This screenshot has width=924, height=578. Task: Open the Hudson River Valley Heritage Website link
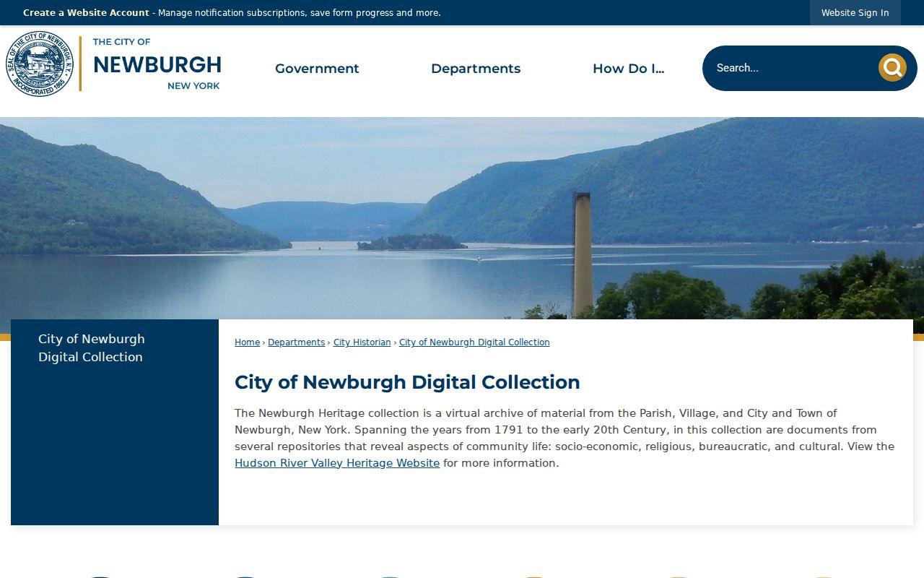[x=337, y=463]
